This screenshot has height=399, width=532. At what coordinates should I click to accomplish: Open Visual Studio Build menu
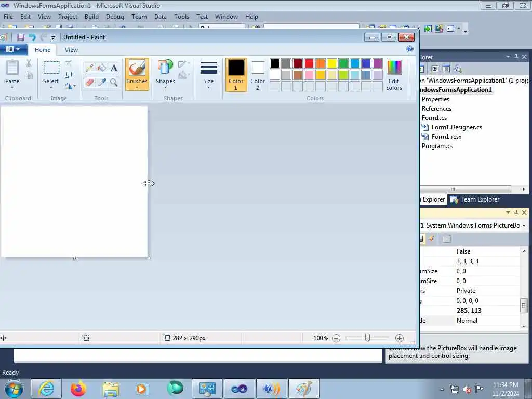tap(91, 17)
